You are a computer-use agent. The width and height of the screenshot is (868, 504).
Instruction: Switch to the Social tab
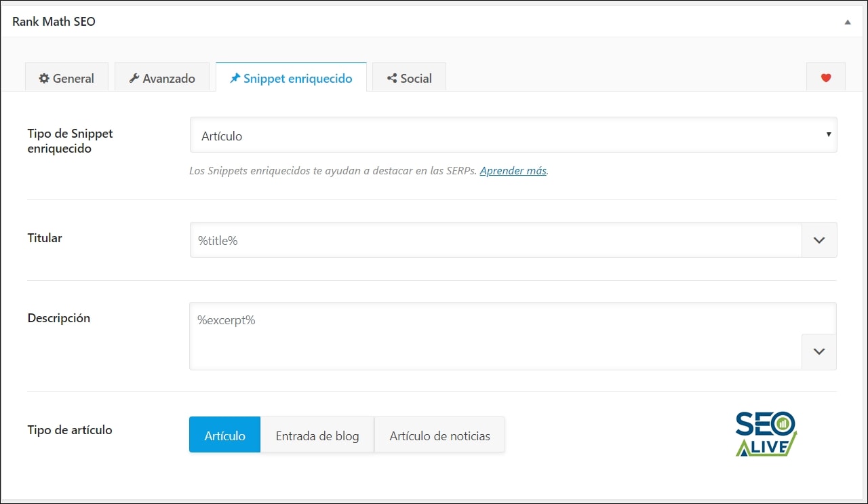click(409, 78)
